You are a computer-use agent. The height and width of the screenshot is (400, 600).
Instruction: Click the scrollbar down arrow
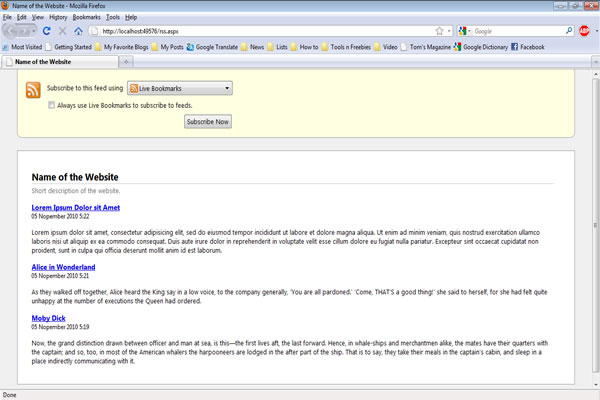coord(595,385)
